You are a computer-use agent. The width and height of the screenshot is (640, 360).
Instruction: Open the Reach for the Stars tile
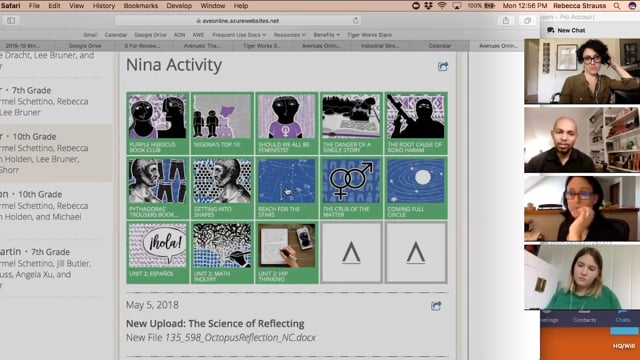pyautogui.click(x=287, y=188)
